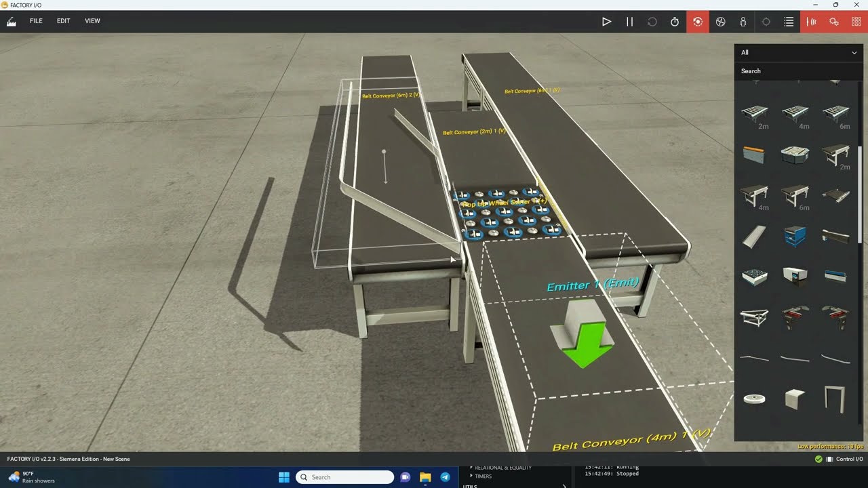Select the first thin guide rail part

[x=754, y=358]
